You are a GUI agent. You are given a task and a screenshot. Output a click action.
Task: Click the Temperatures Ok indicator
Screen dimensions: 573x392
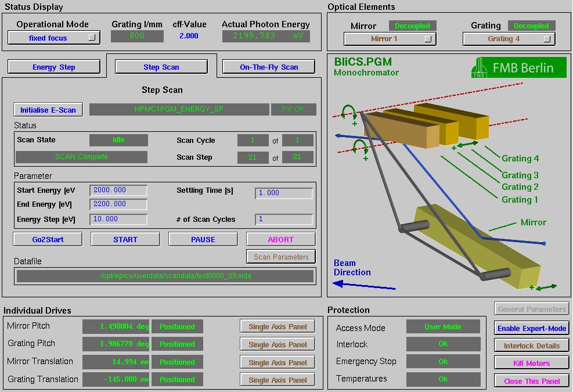pyautogui.click(x=443, y=379)
